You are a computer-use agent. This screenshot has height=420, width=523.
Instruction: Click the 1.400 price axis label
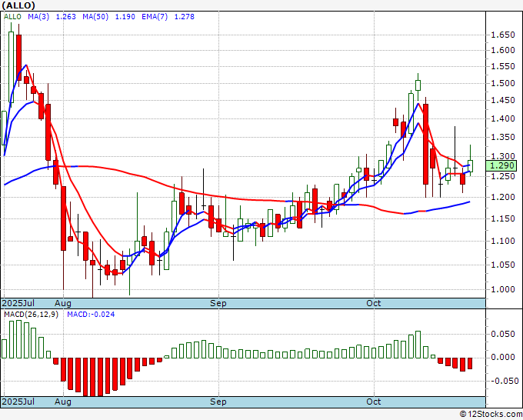503,118
